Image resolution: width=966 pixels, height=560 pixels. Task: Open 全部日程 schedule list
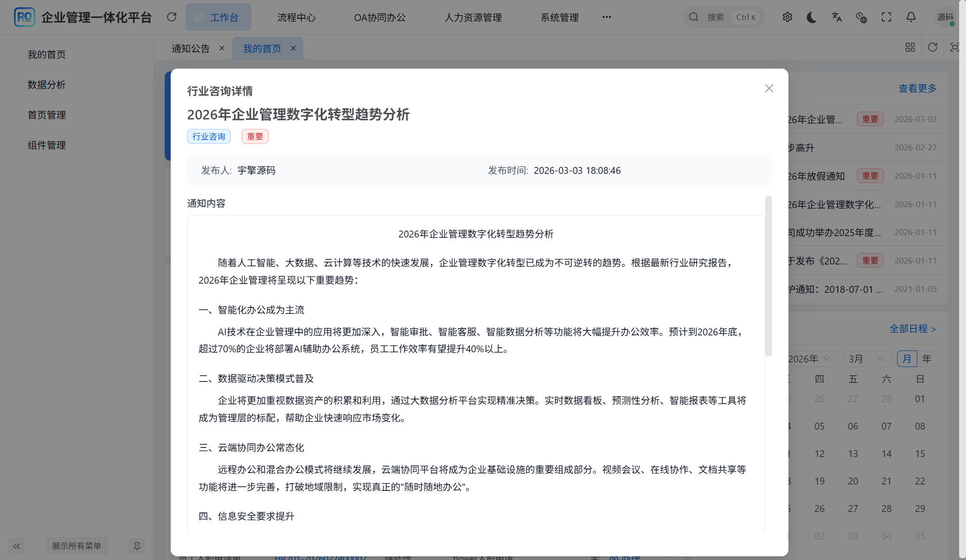910,328
